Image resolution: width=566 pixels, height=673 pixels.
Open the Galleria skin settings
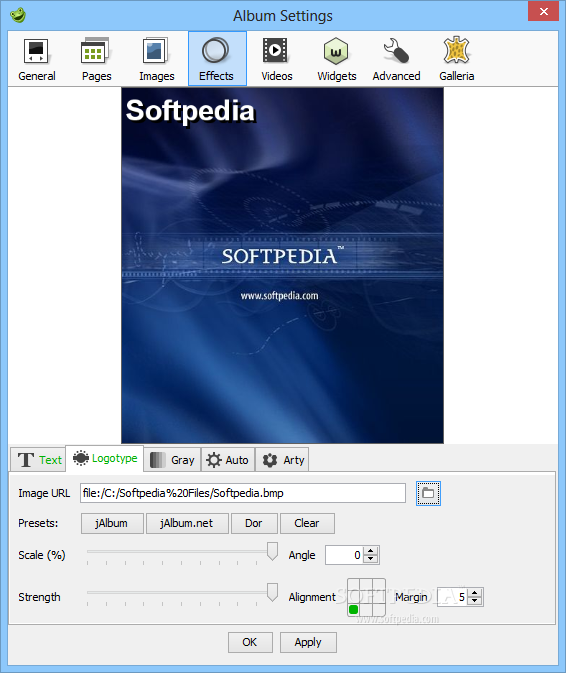(x=457, y=59)
